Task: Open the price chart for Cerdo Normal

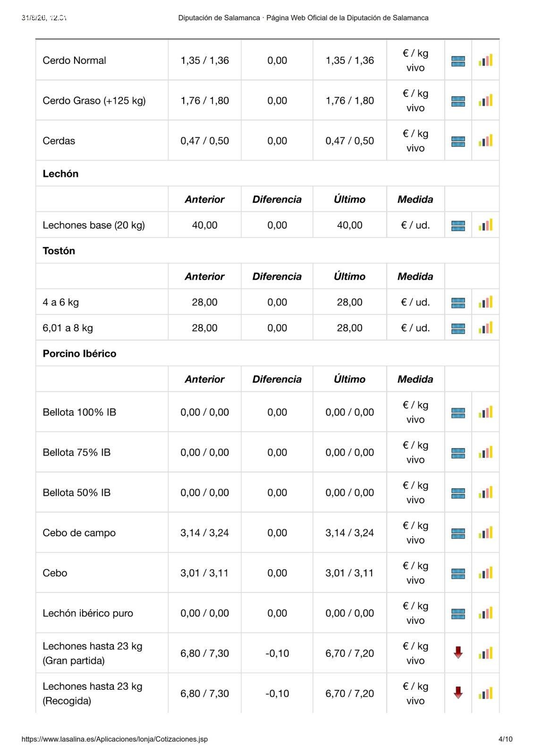Action: click(x=485, y=60)
